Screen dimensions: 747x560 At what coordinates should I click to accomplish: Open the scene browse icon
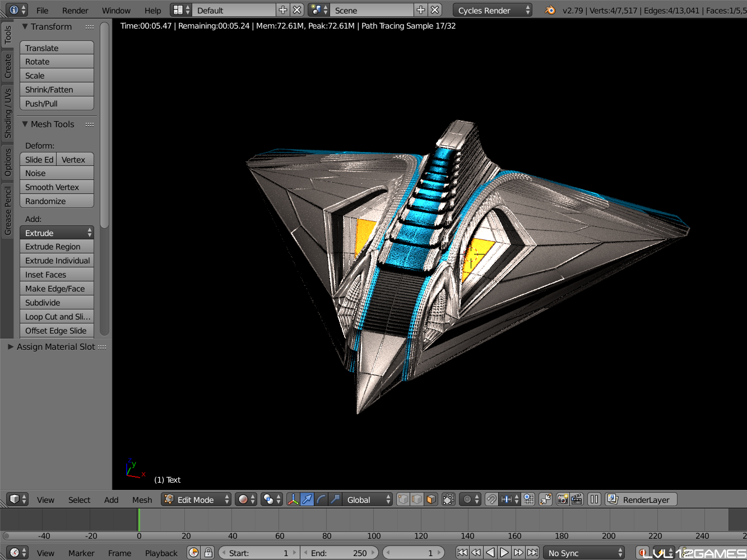coord(319,10)
